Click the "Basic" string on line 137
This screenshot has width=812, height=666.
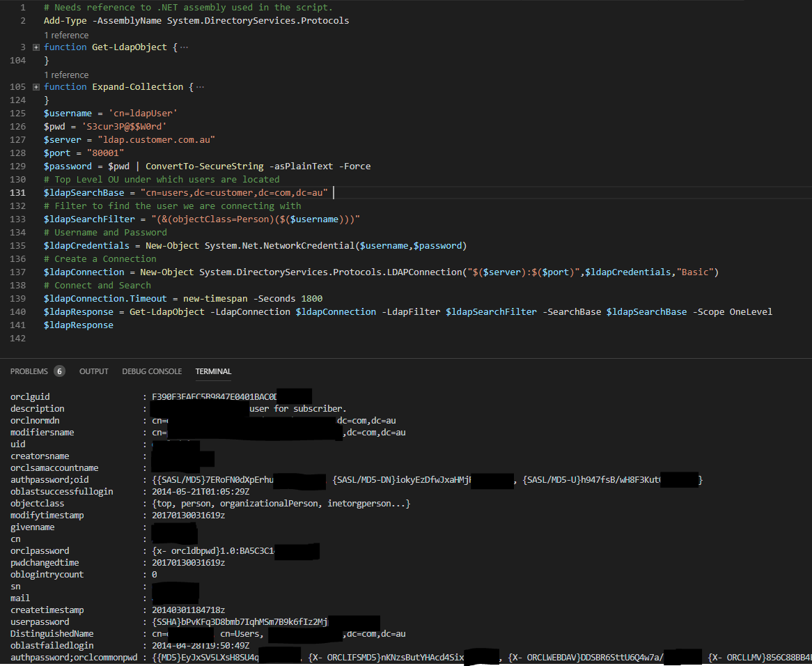point(696,272)
